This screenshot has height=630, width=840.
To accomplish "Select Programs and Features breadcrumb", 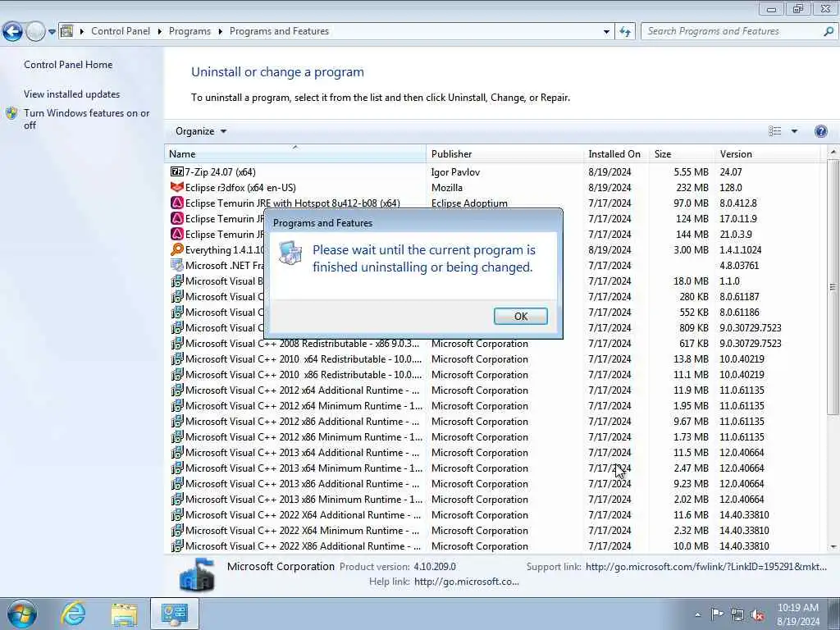I will [279, 31].
